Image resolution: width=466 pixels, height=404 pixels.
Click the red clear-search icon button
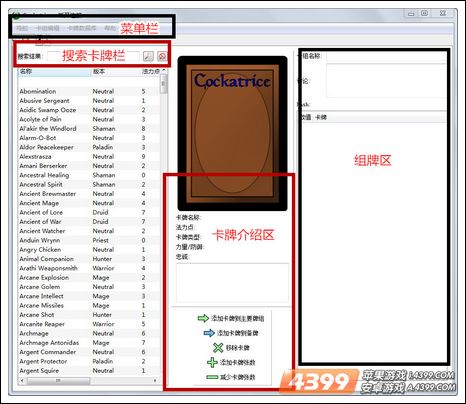point(162,56)
